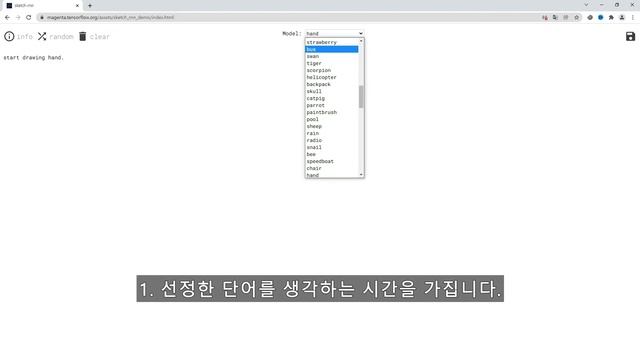Pick tiger in the model list
The image size is (640, 360).
point(332,63)
